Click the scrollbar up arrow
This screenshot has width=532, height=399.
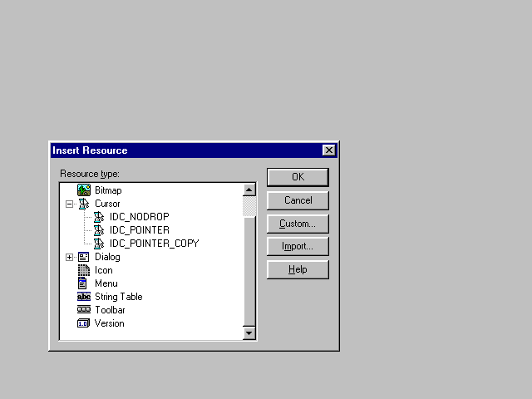pos(249,190)
